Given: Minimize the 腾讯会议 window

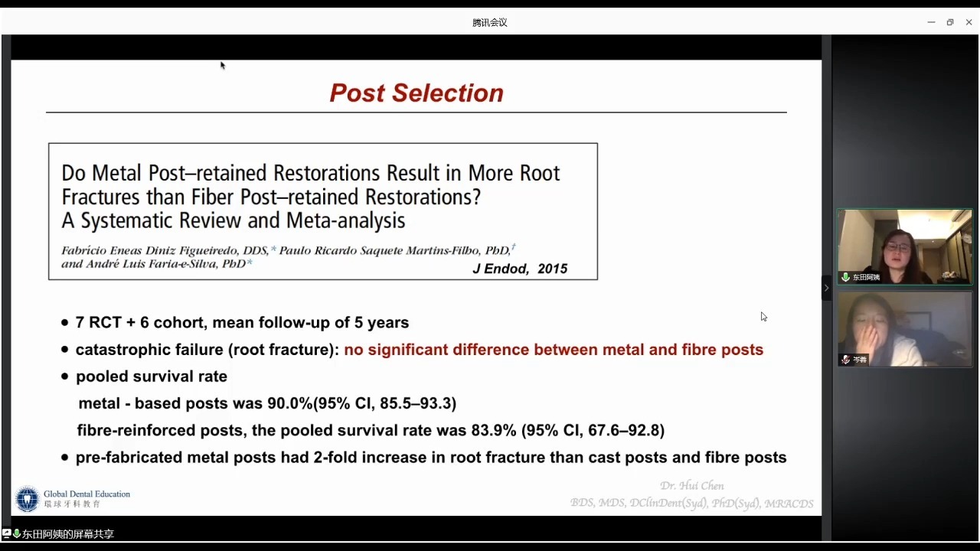Looking at the screenshot, I should click(931, 22).
